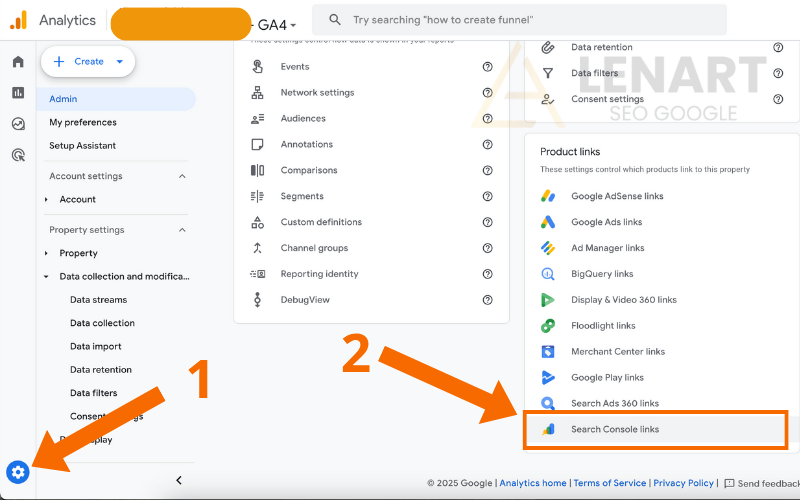Click the Reporting identity icon
The width and height of the screenshot is (800, 500).
coord(257,274)
